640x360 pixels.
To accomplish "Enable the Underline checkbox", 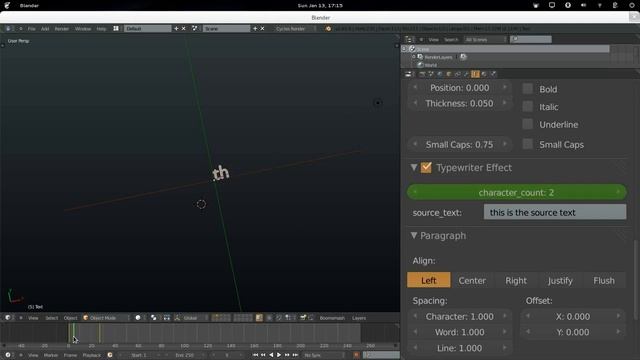I will 528,124.
